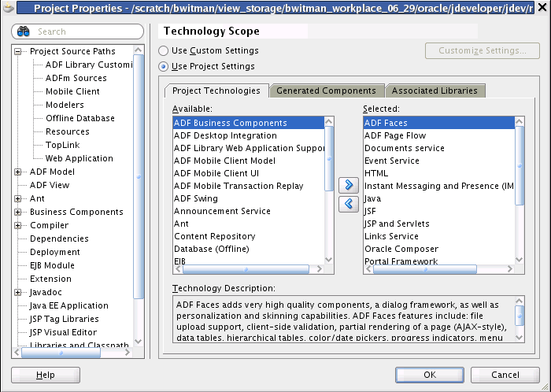Select Java EE Application in the tree
Viewport: 551px width, 392px height.
pos(69,305)
